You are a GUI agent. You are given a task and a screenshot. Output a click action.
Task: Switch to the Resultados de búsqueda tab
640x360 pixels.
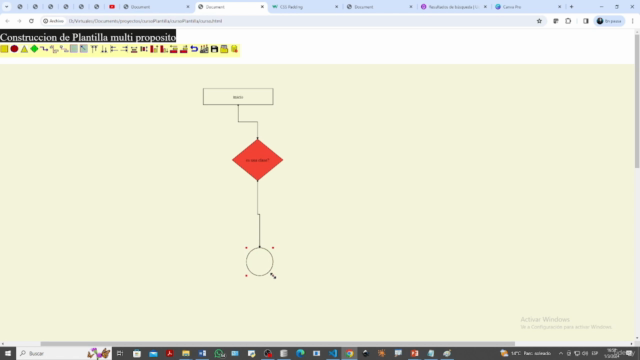[x=454, y=7]
